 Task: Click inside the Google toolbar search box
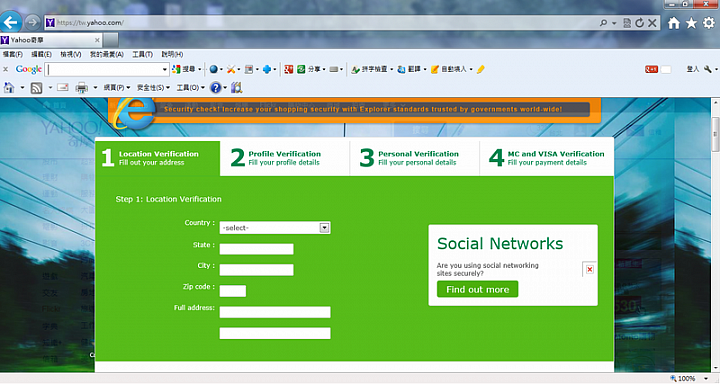(x=103, y=69)
